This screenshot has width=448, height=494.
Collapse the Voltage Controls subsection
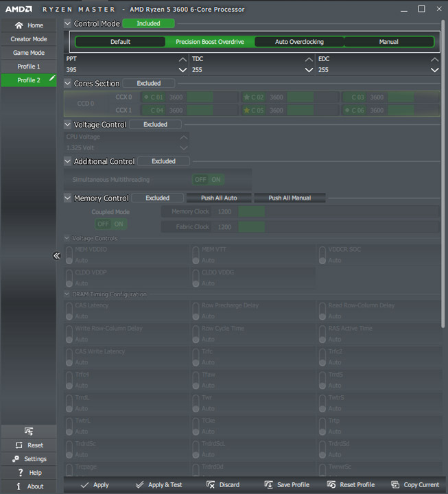tap(67, 238)
